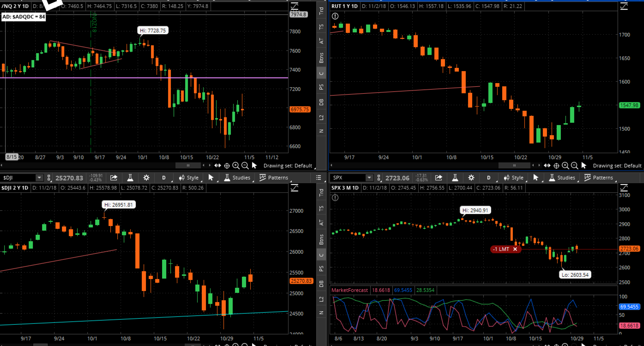644x346 pixels.
Task: Click the AD: $ADQDC = 84 label
Action: coord(24,17)
